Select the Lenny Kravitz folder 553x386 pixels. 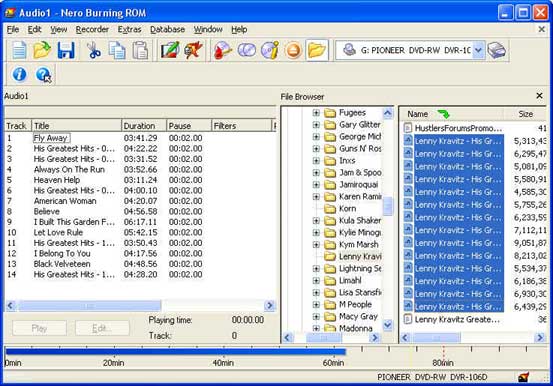click(353, 257)
